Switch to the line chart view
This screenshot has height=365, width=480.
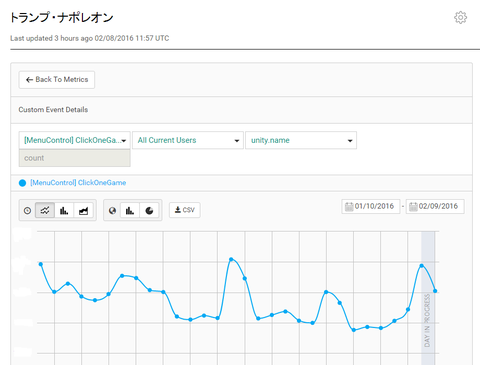(45, 210)
